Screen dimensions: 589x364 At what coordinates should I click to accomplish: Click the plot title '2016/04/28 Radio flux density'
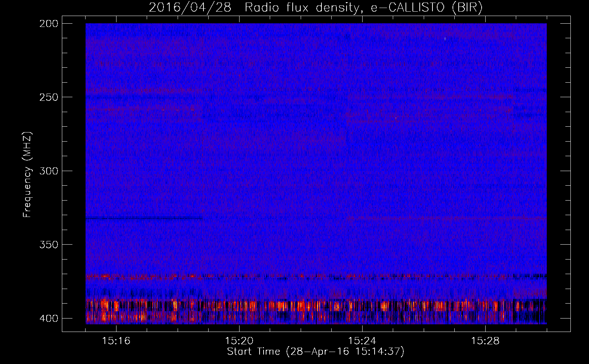[x=316, y=7]
